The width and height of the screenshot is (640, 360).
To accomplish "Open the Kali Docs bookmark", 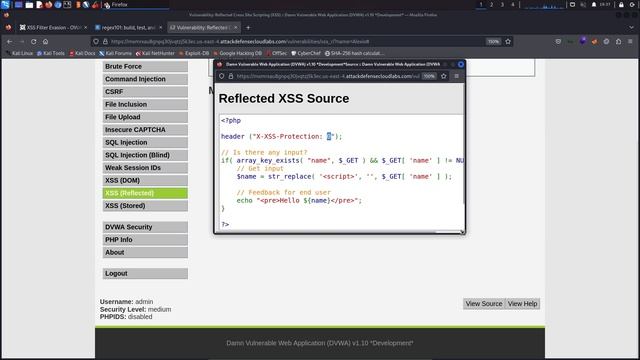I will [x=82, y=53].
